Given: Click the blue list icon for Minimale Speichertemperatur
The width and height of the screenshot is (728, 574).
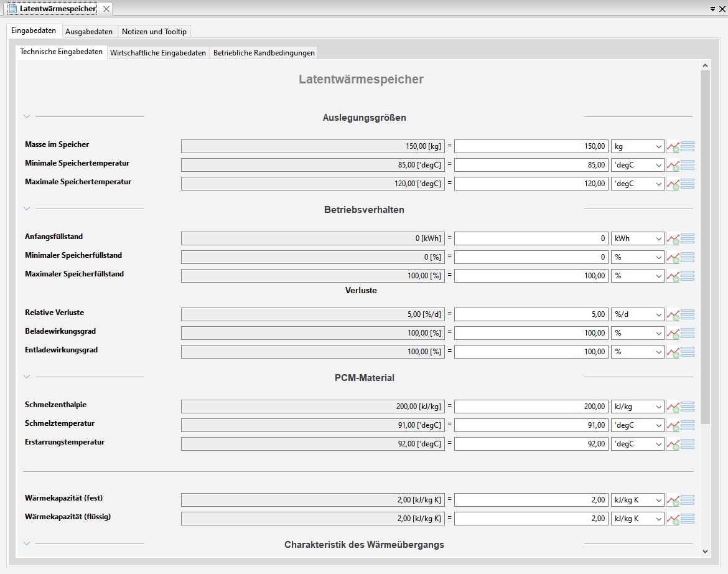Looking at the screenshot, I should 688,166.
